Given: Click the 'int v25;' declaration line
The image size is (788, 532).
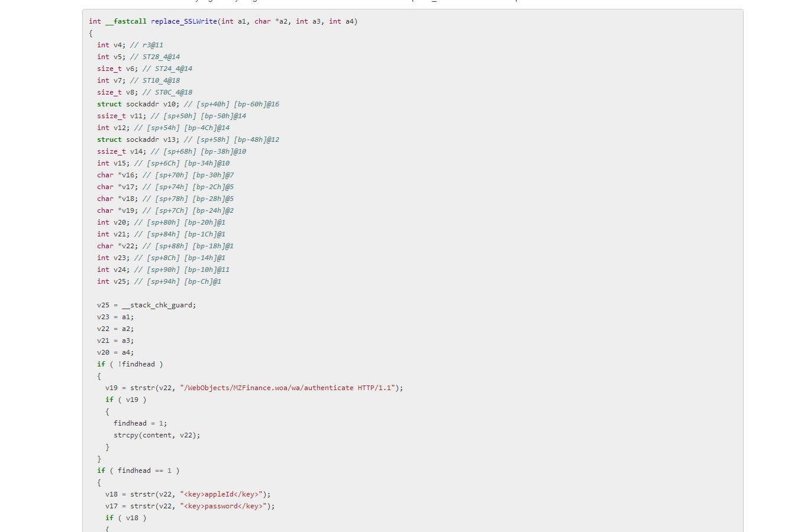Looking at the screenshot, I should pos(159,281).
